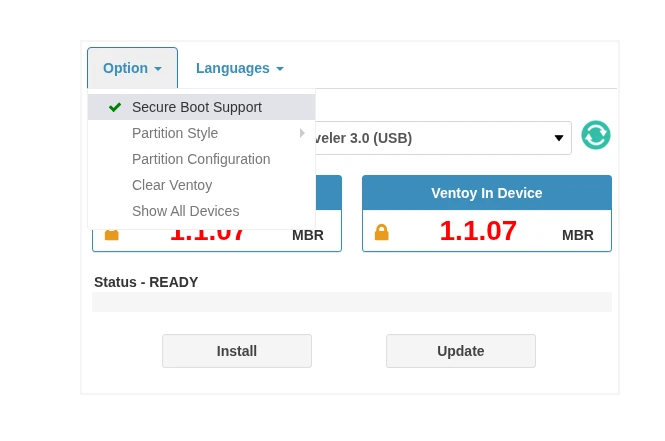Image resolution: width=665 pixels, height=441 pixels.
Task: Click the Status - READY text
Action: click(x=146, y=282)
